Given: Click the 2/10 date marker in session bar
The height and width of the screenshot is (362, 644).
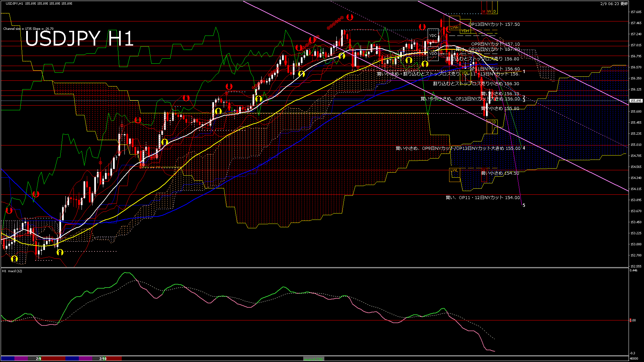Looking at the screenshot, I should coord(103,359).
